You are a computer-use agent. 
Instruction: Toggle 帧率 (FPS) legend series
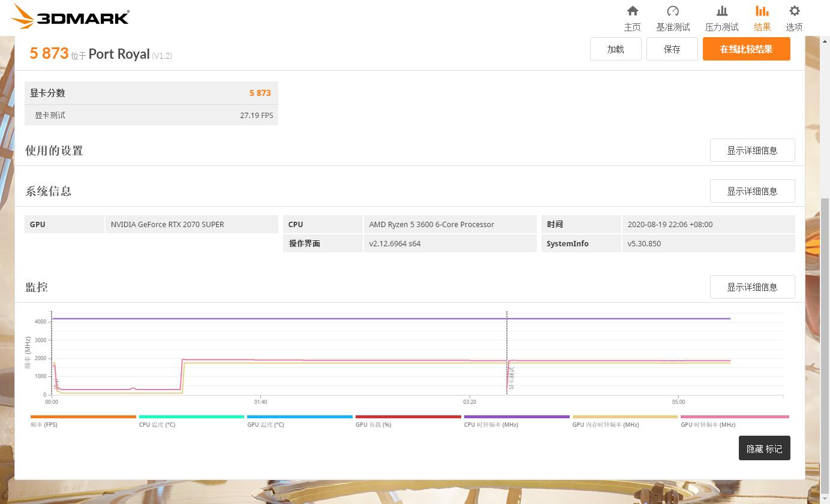click(x=83, y=417)
